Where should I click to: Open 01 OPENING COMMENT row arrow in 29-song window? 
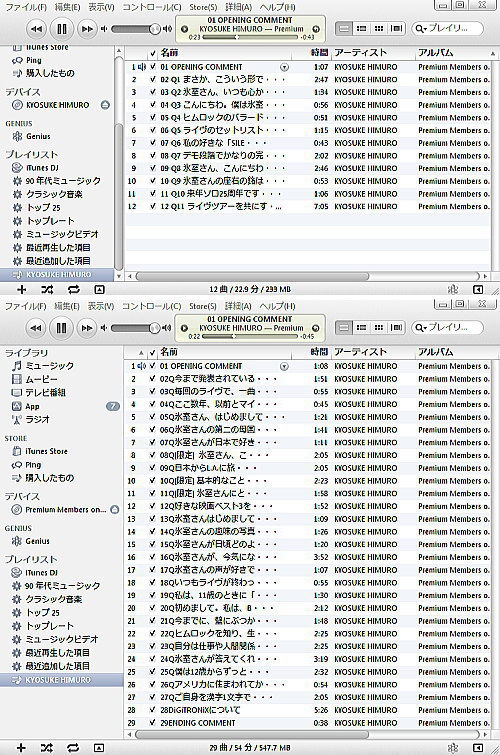[284, 366]
